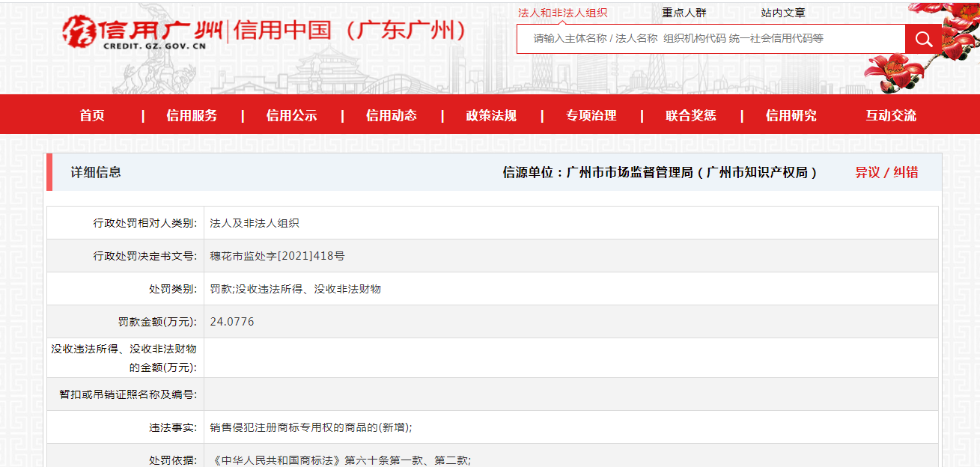
Task: Click the 暂扣或吊销证照名称及编号 label
Action: [128, 394]
